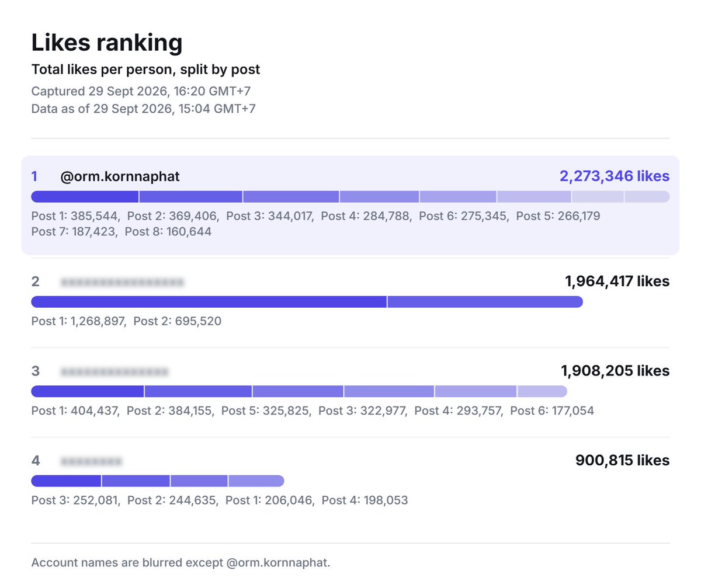Select the 2,273,346 likes total
Image resolution: width=701 pixels, height=588 pixels.
[615, 176]
